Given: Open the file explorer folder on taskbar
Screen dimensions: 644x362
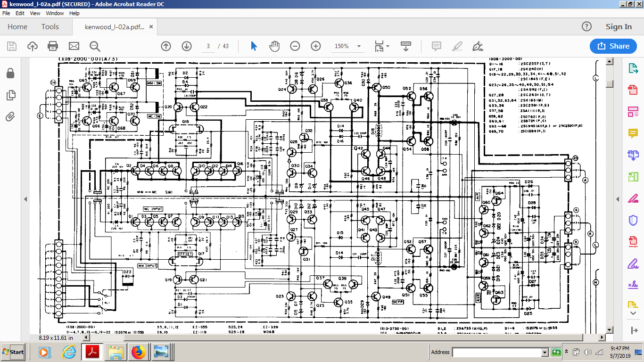Looking at the screenshot, I should pyautogui.click(x=115, y=352).
